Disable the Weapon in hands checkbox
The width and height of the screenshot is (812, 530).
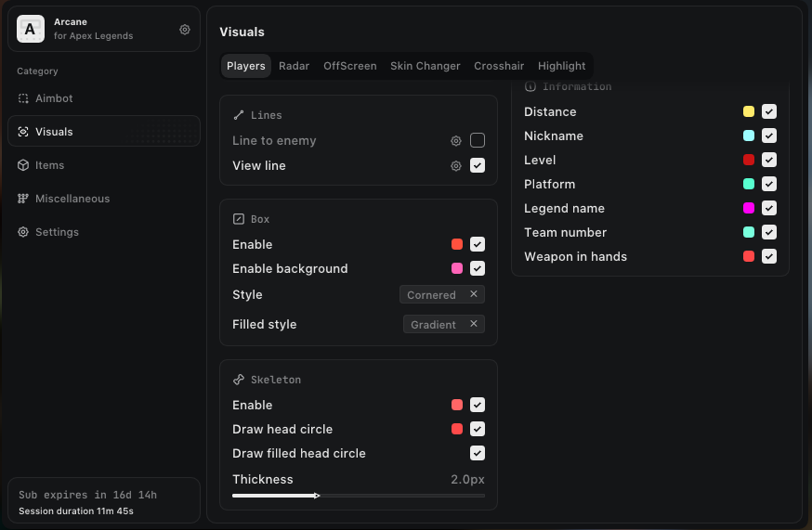click(769, 257)
